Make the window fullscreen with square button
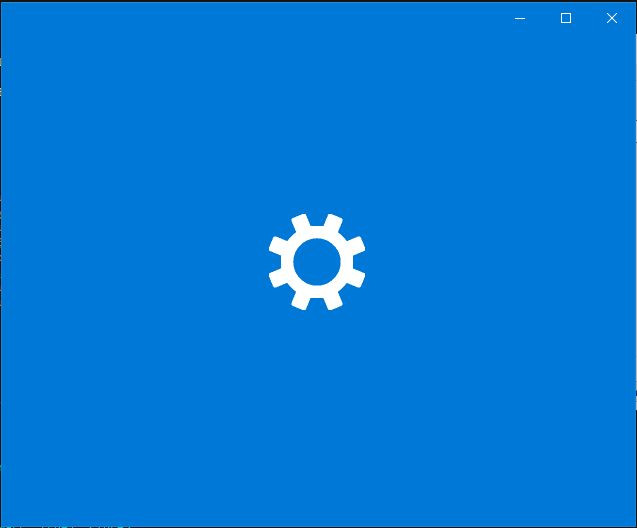637x528 pixels. coord(566,18)
